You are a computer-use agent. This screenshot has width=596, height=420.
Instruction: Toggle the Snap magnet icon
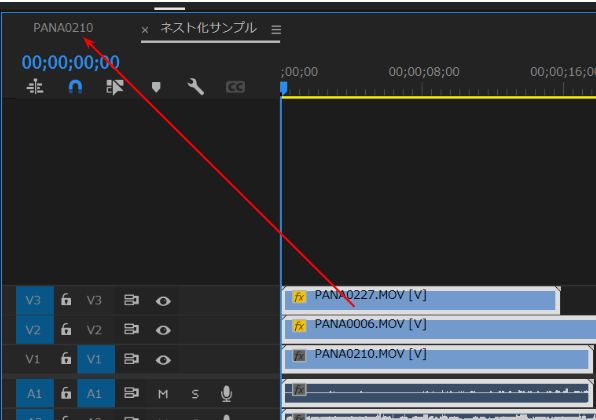click(75, 87)
